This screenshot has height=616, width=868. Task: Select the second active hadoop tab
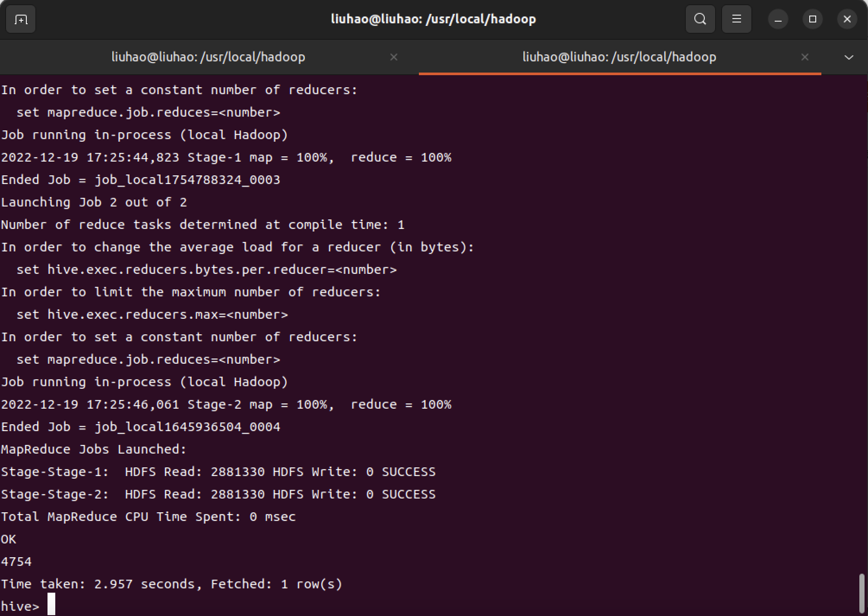pos(619,57)
